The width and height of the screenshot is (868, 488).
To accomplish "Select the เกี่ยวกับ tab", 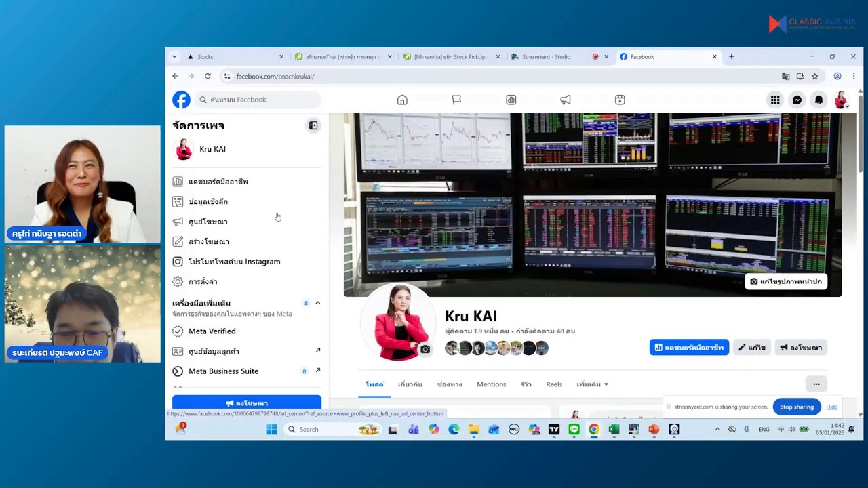I will coord(410,384).
